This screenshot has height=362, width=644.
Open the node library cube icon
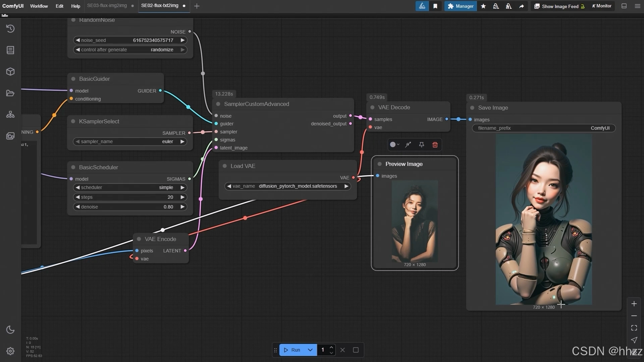tap(10, 72)
